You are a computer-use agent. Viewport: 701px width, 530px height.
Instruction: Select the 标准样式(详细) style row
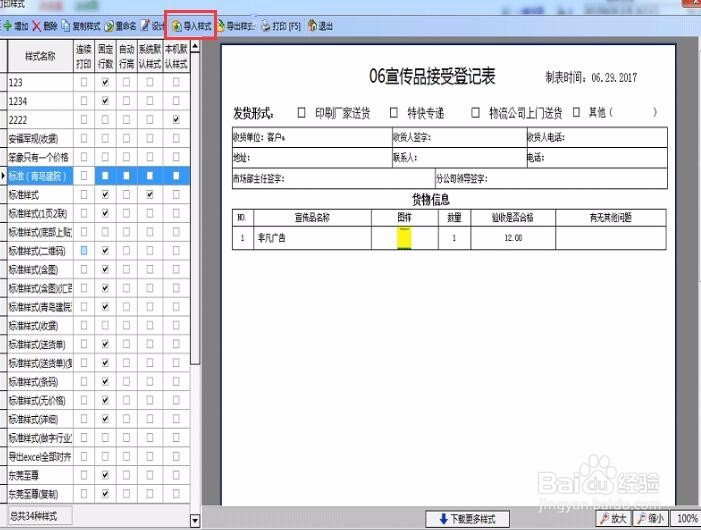coord(40,419)
